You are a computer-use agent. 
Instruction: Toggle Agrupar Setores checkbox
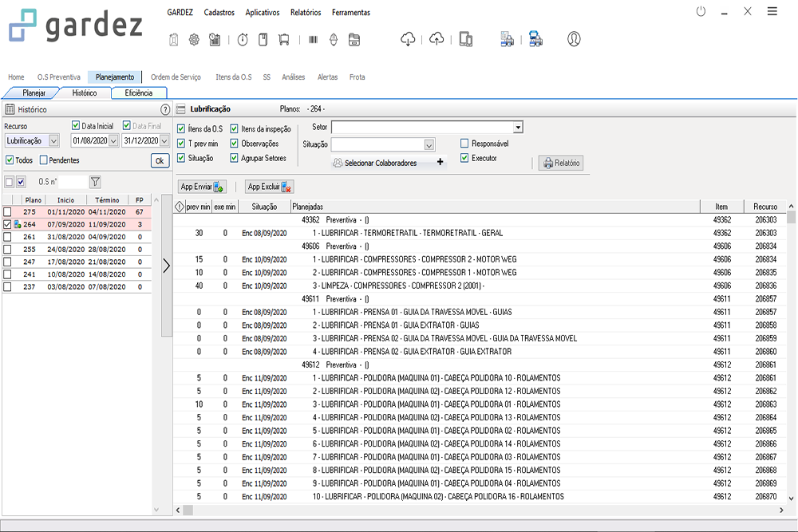point(234,158)
